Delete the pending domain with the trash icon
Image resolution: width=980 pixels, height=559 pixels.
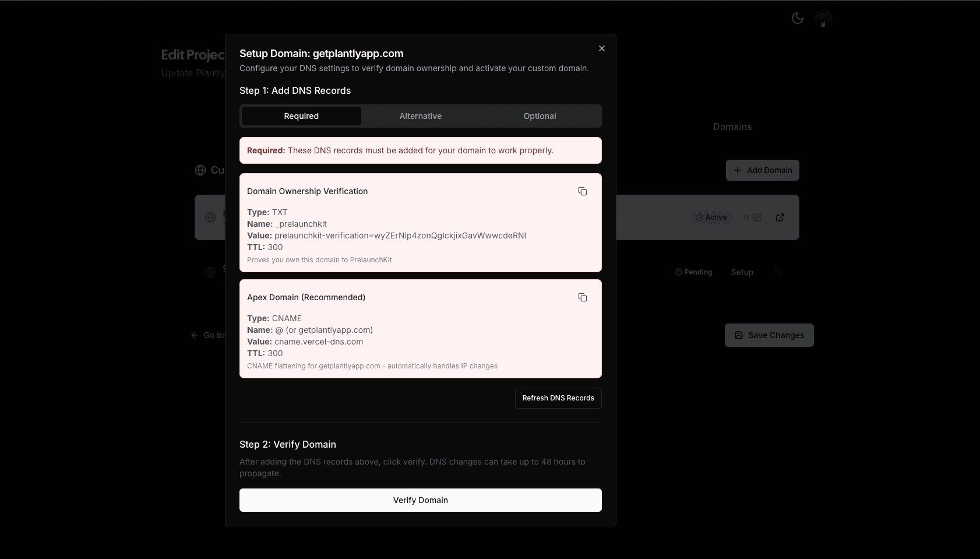[777, 272]
